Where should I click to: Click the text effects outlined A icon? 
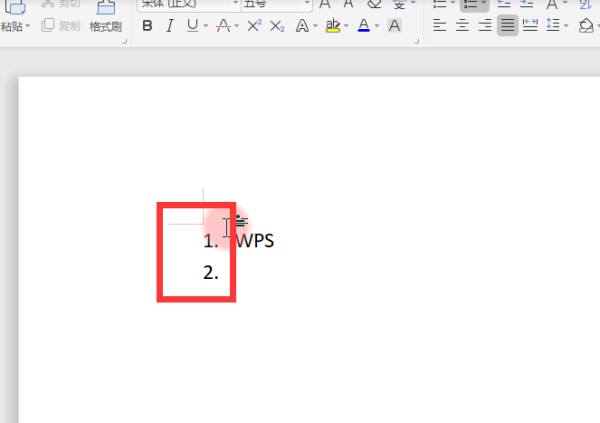point(302,26)
